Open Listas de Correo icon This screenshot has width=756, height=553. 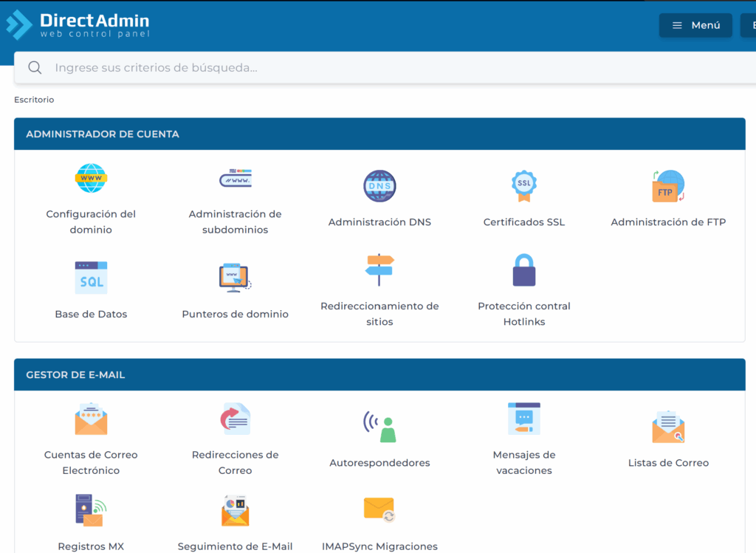click(x=668, y=427)
